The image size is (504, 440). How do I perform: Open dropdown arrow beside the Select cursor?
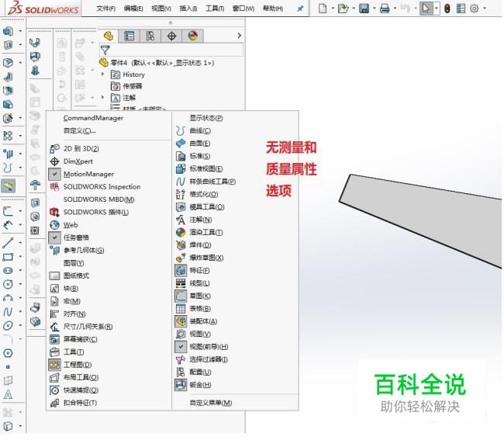[437, 9]
